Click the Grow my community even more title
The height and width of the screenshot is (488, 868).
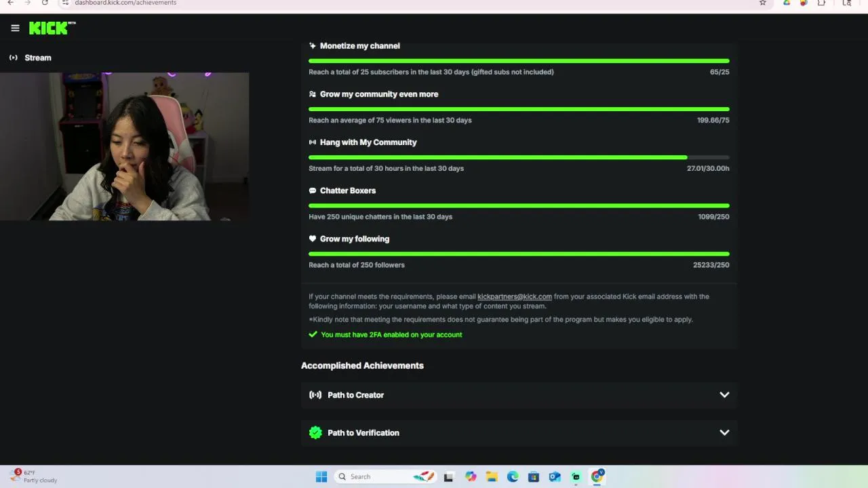379,94
